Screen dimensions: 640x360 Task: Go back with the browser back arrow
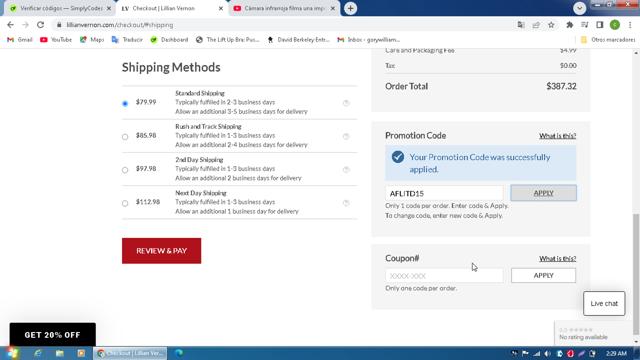tap(10, 25)
